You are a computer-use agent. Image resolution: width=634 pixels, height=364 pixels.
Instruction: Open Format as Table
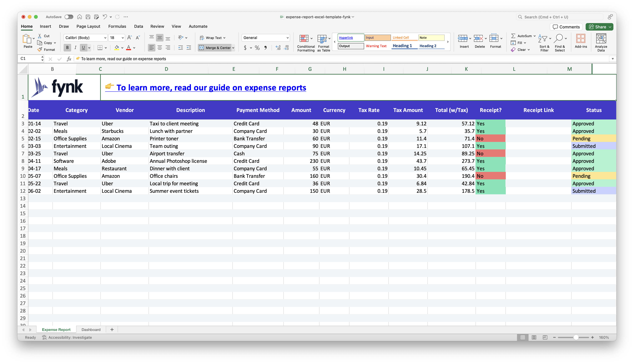click(324, 43)
